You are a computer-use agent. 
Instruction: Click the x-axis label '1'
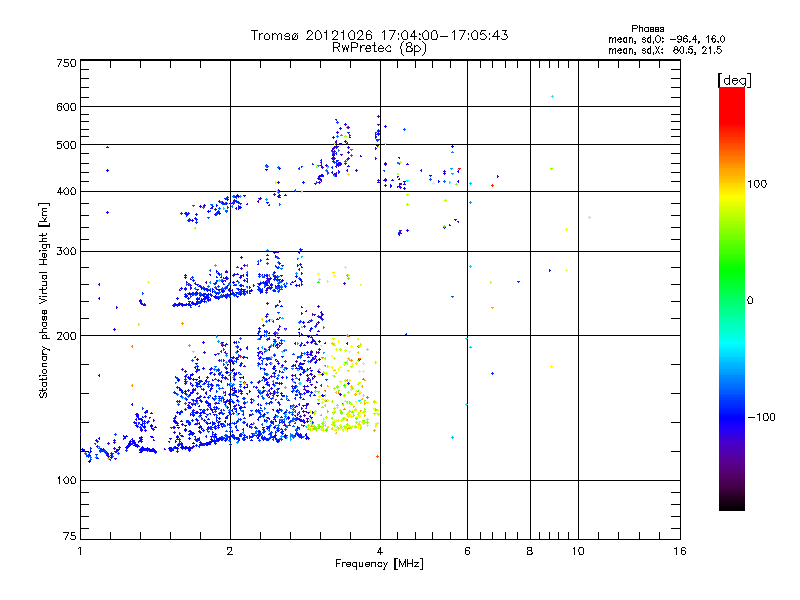click(x=80, y=551)
